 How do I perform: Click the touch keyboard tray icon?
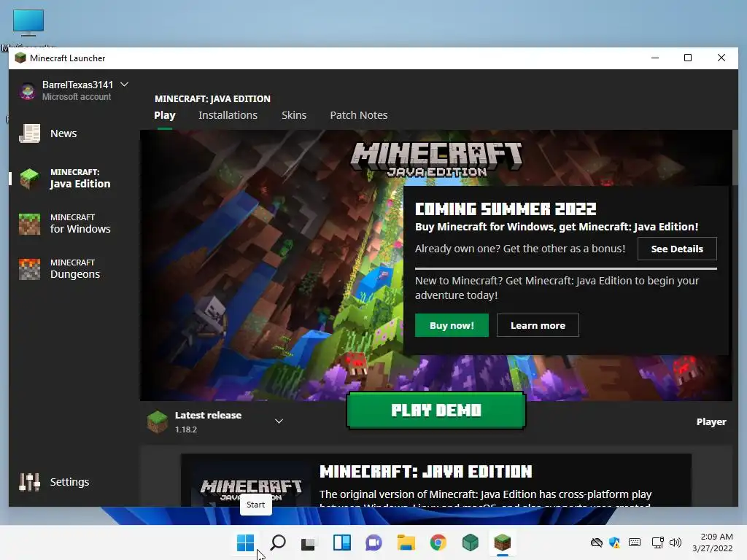coord(635,542)
